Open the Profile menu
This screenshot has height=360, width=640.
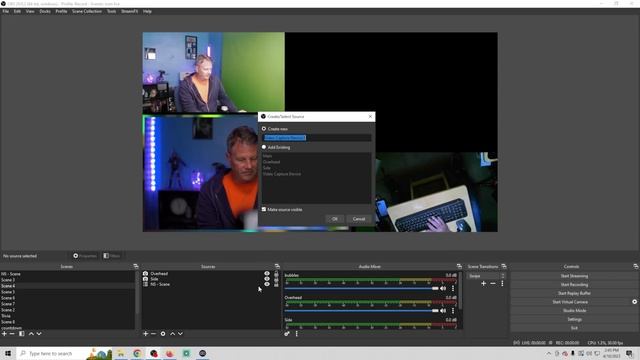tap(61, 11)
